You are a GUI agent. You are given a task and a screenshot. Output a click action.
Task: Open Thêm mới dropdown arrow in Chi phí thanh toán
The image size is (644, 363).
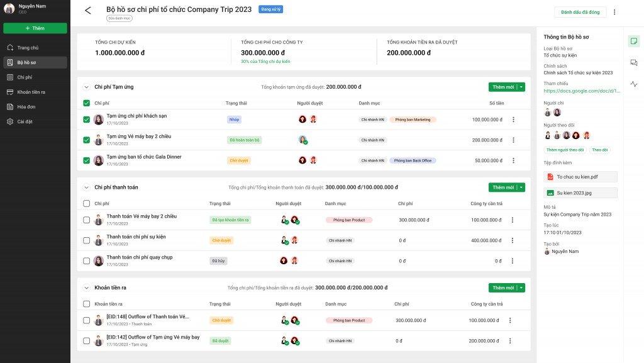coord(521,187)
